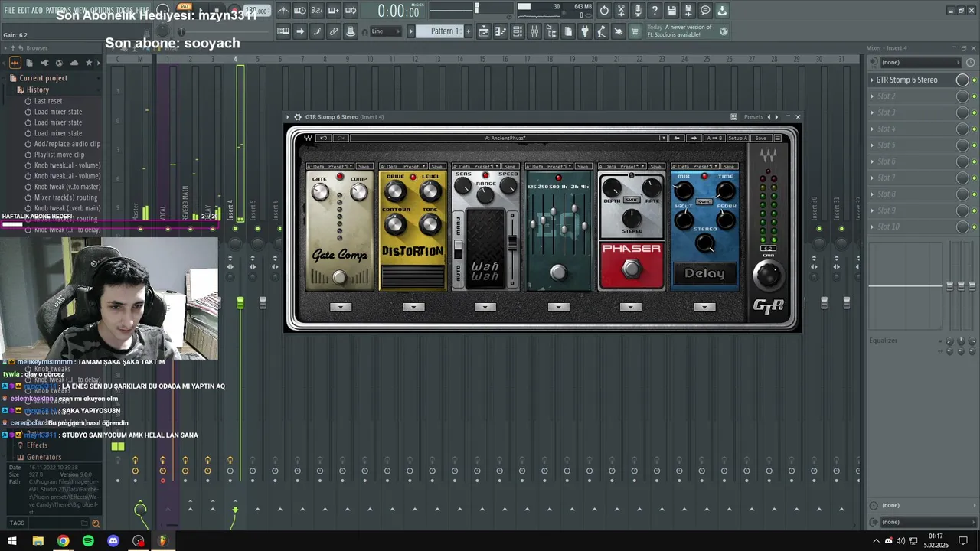This screenshot has height=551, width=980.
Task: Toggle Gate Comp pedal footswitch
Action: tap(339, 279)
